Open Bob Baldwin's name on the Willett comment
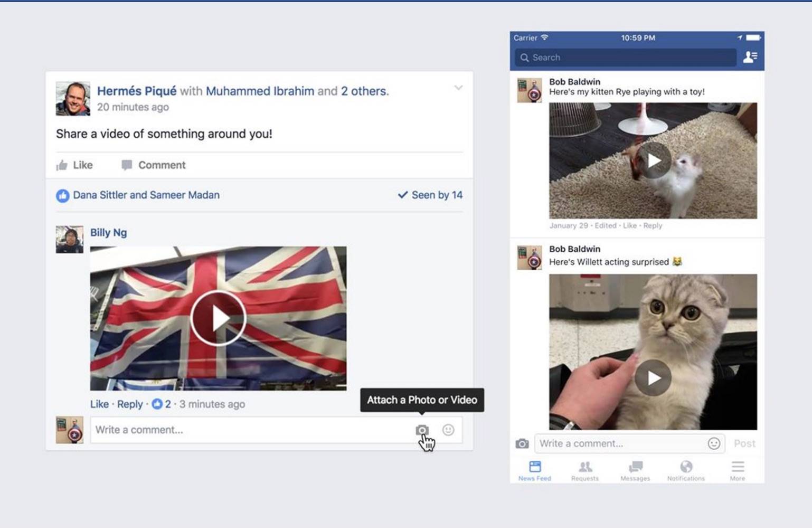Image resolution: width=812 pixels, height=531 pixels. coord(574,249)
